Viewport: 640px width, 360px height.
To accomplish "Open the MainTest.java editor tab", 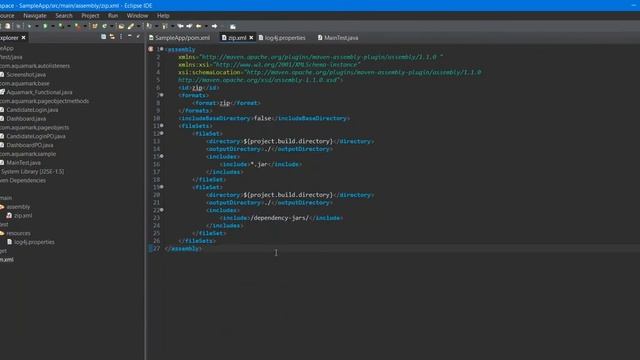I will [x=338, y=38].
